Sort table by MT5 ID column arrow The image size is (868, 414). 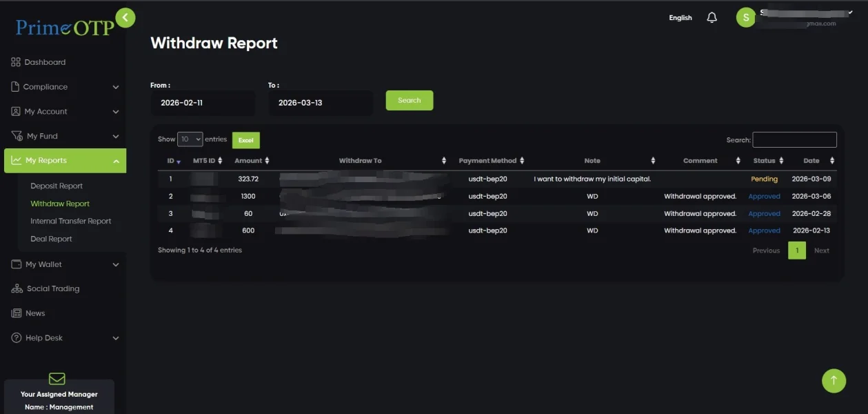[221, 161]
